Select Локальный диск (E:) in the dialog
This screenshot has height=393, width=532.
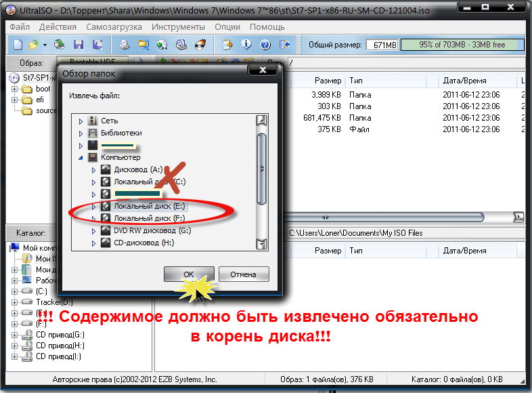[150, 206]
